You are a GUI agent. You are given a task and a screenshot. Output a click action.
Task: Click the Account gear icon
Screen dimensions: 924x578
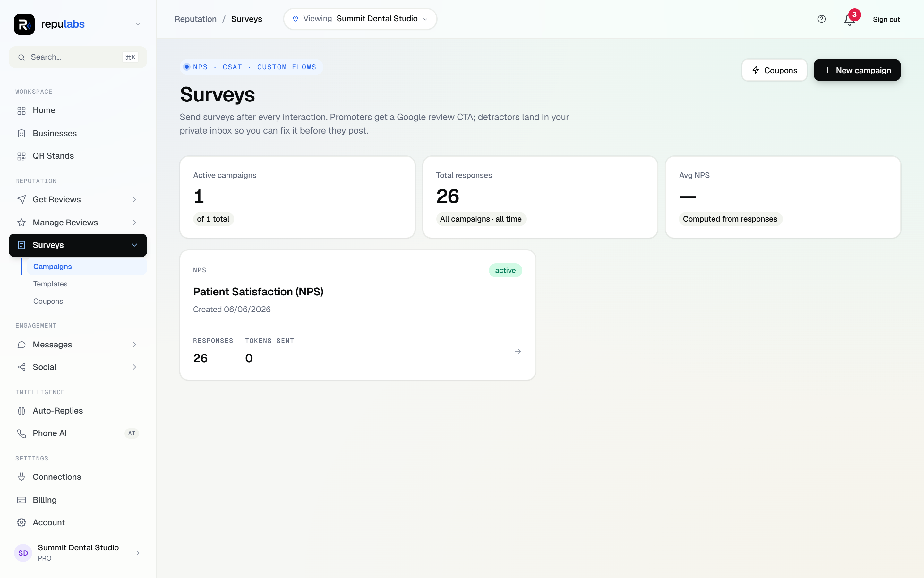21,522
